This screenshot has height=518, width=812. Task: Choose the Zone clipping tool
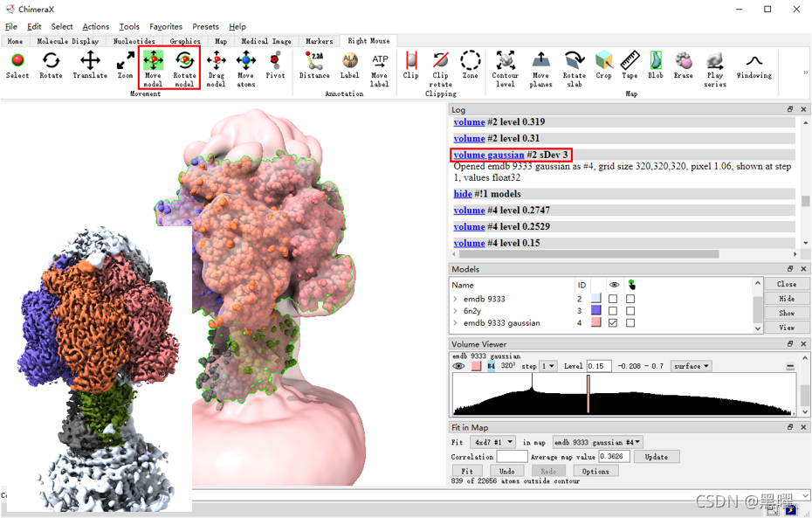click(471, 66)
